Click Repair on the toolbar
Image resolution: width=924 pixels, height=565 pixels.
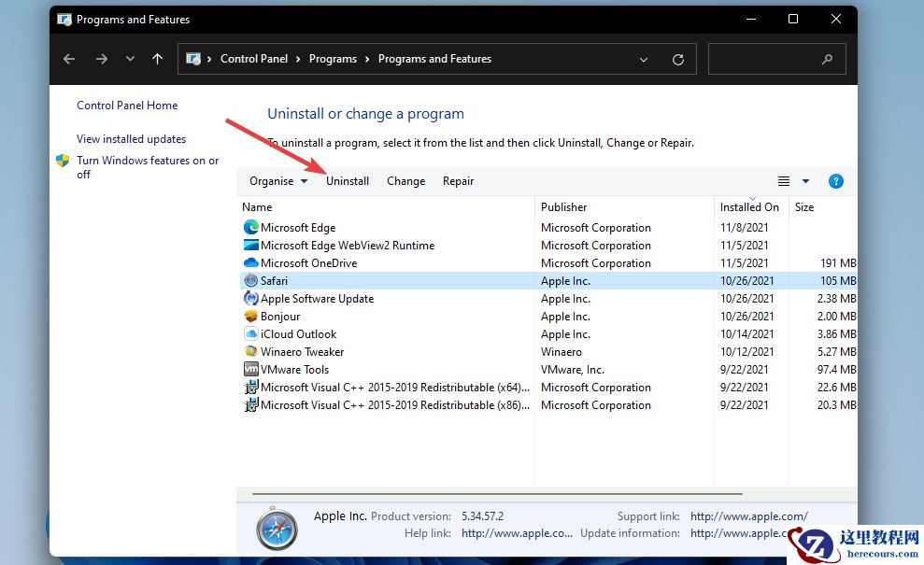(x=458, y=180)
